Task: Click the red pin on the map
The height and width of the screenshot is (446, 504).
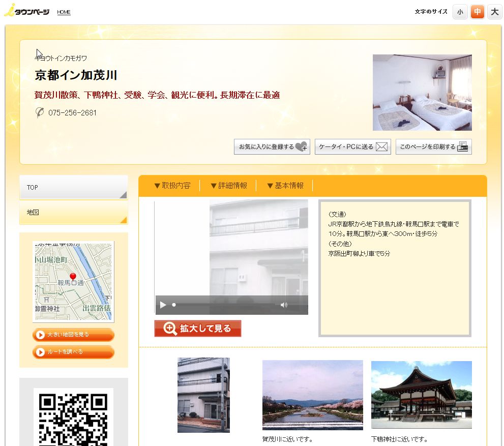Action: (x=73, y=277)
